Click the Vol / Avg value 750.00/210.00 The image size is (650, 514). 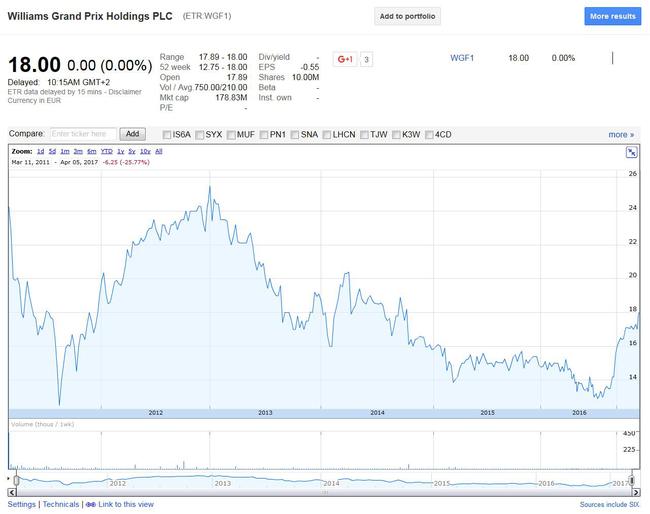point(221,87)
